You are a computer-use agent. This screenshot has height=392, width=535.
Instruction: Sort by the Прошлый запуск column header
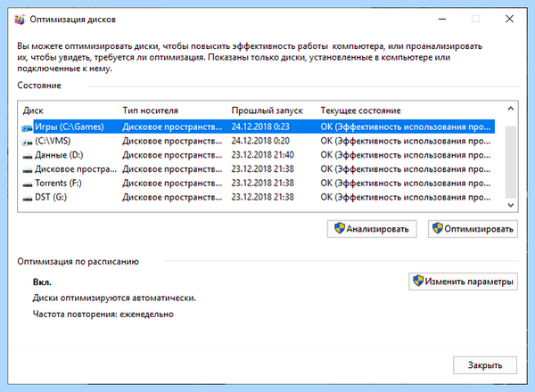[267, 110]
